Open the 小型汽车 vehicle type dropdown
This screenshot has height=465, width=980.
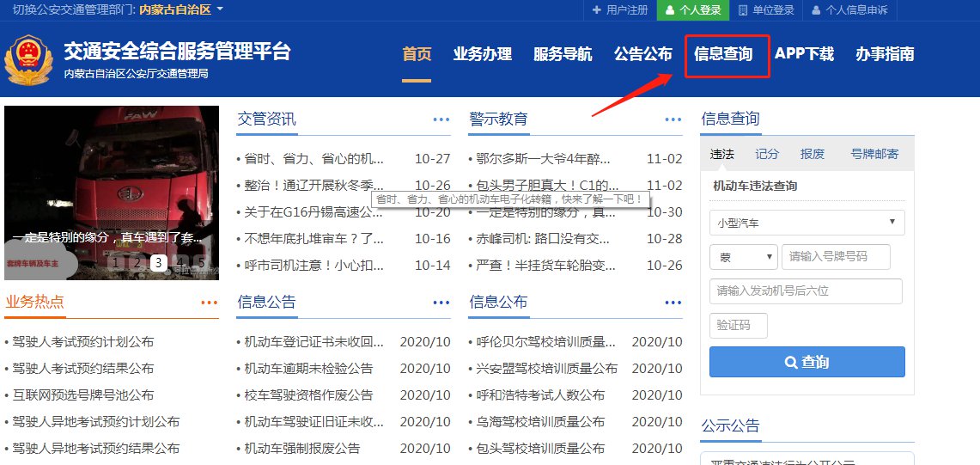tap(807, 223)
